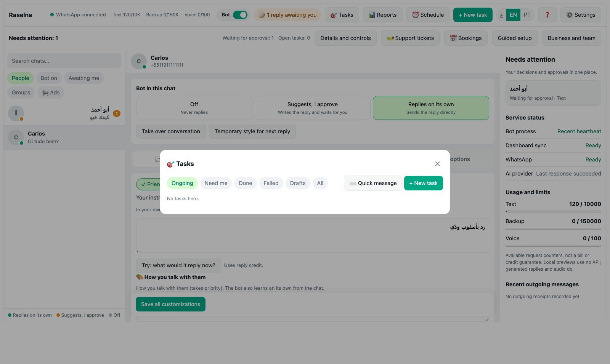Select the Ads chat filter
Screen dimensions: 610x364
coord(51,93)
